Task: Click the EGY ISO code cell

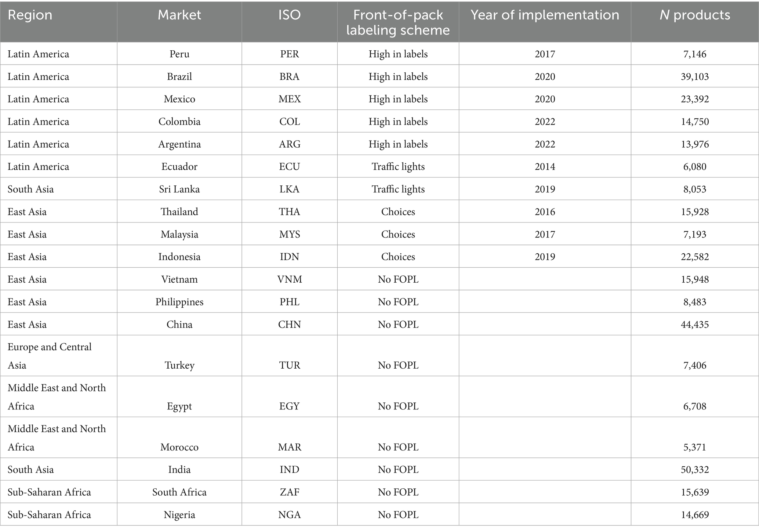Action: (x=289, y=406)
